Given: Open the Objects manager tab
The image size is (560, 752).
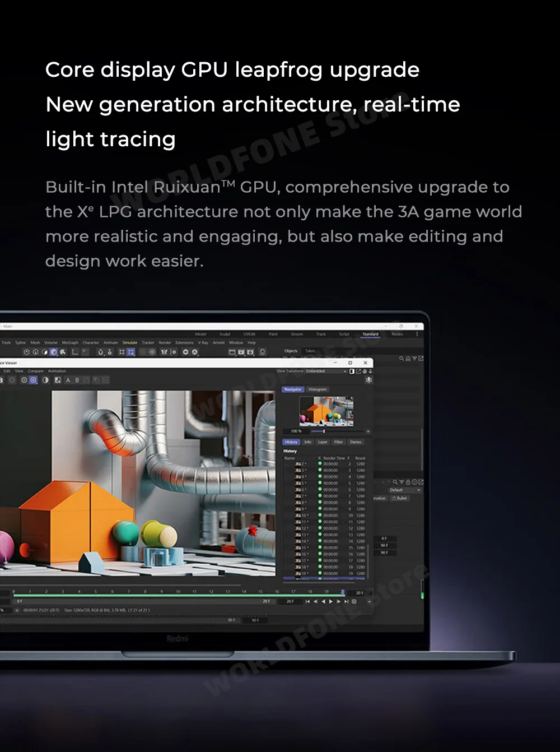Looking at the screenshot, I should pos(291,351).
